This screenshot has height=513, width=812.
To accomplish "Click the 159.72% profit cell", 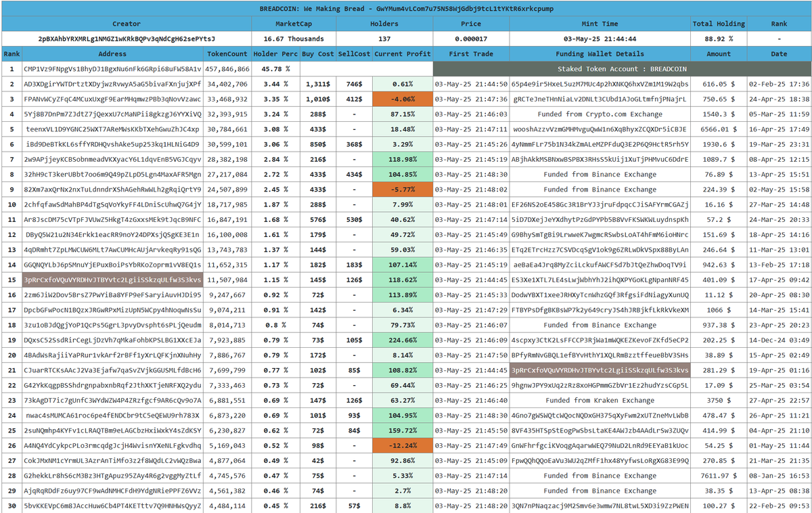I will tap(403, 430).
